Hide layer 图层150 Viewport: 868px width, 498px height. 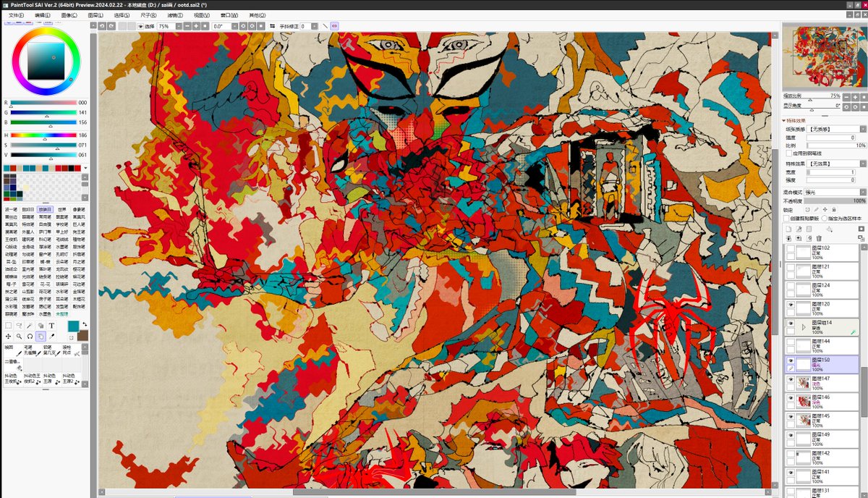[x=791, y=360]
